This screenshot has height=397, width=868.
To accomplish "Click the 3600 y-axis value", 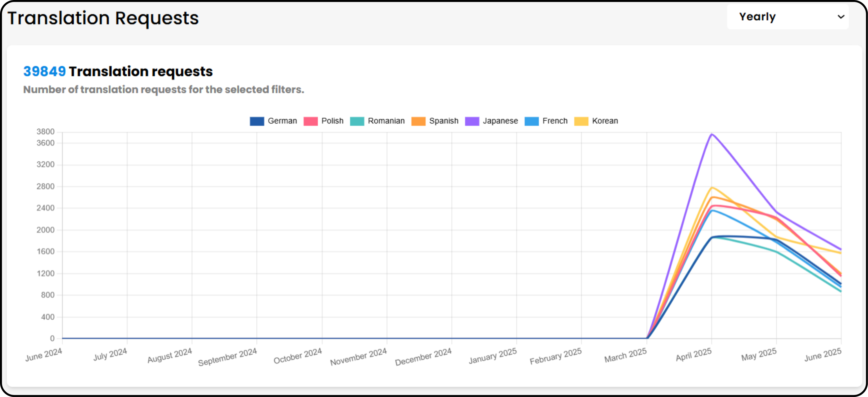I will [x=45, y=143].
